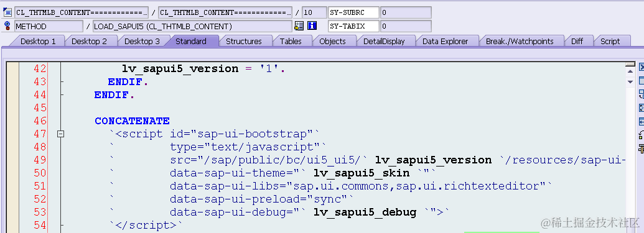Click the Full Screen tool icon
This screenshot has width=644, height=233.
[x=641, y=108]
